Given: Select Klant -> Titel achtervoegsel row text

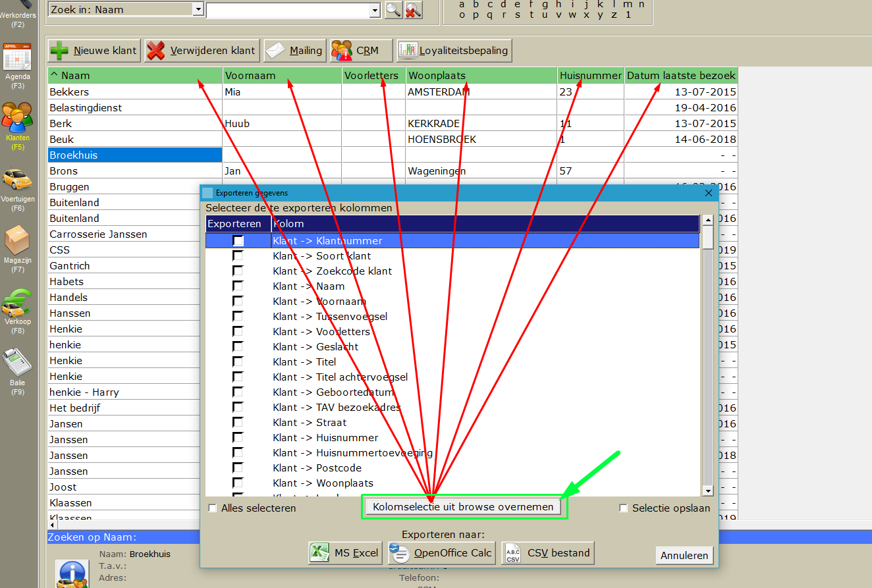Looking at the screenshot, I should (x=340, y=377).
